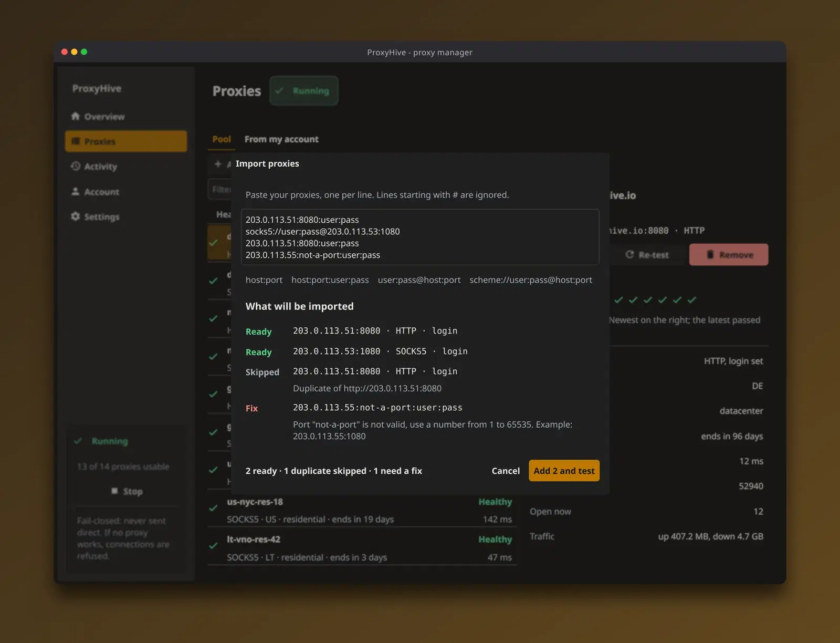840x643 pixels.
Task: Click the '2 ready · 1 duplicate skipped' summary
Action: point(334,471)
